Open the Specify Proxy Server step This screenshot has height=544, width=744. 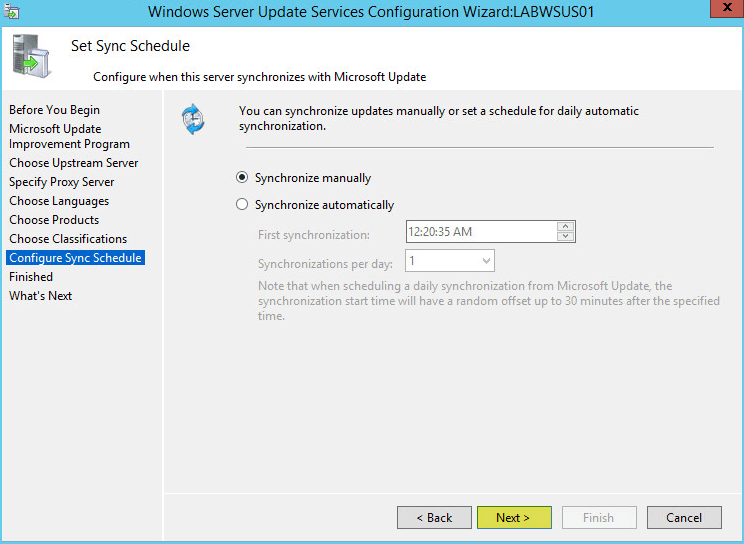pyautogui.click(x=62, y=182)
